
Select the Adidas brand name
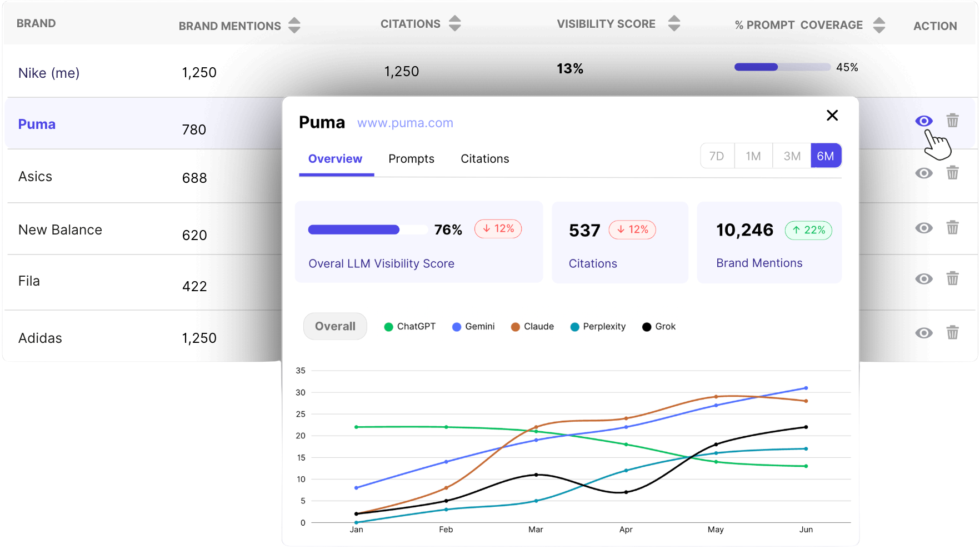click(x=40, y=338)
